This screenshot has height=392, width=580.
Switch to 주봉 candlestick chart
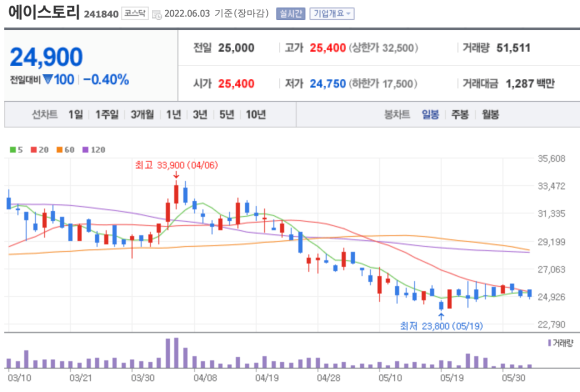(x=460, y=115)
